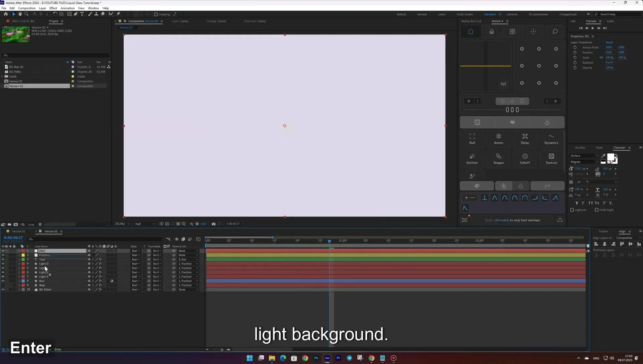The height and width of the screenshot is (364, 643).
Task: Enable the Hindi Digits checkbox
Action: click(596, 210)
